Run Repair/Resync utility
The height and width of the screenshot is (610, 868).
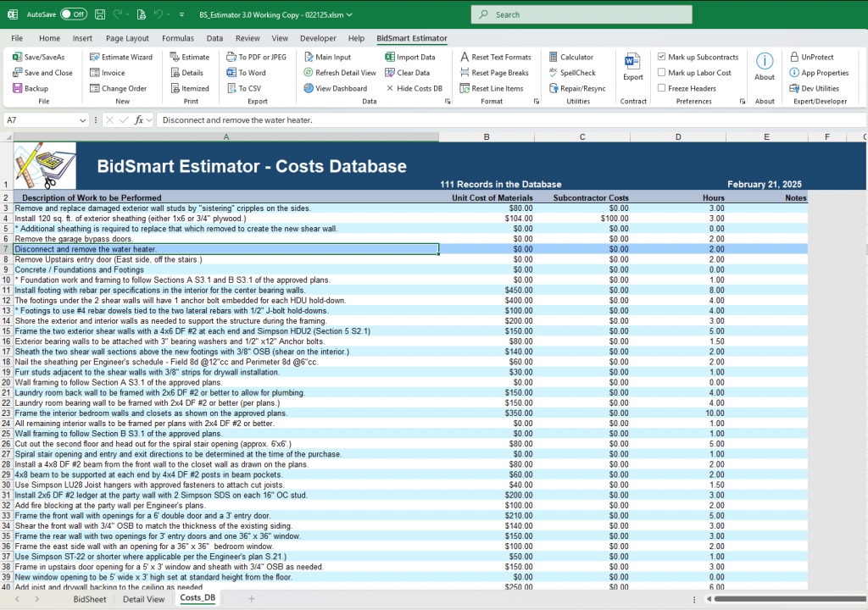coord(576,88)
